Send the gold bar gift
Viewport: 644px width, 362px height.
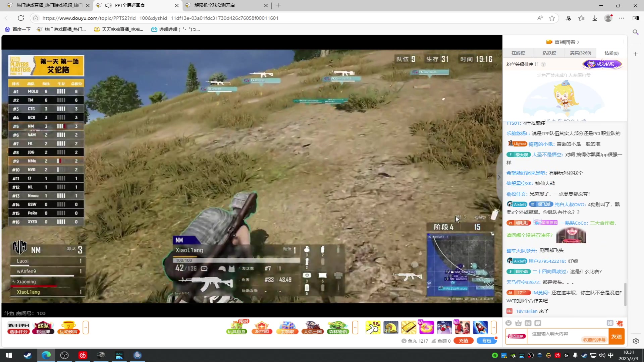tap(409, 327)
